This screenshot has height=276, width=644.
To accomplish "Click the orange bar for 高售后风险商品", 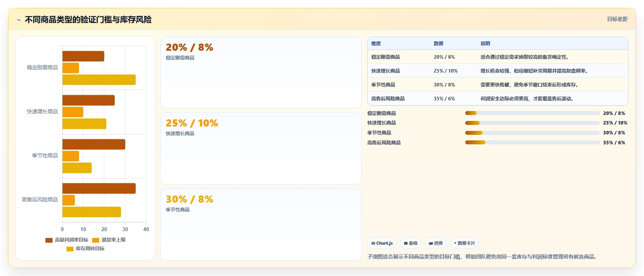I will click(x=69, y=200).
